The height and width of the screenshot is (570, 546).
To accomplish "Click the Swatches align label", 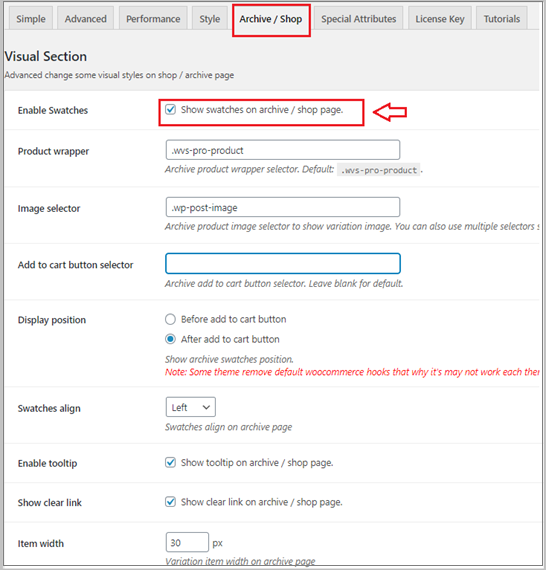I will (49, 408).
